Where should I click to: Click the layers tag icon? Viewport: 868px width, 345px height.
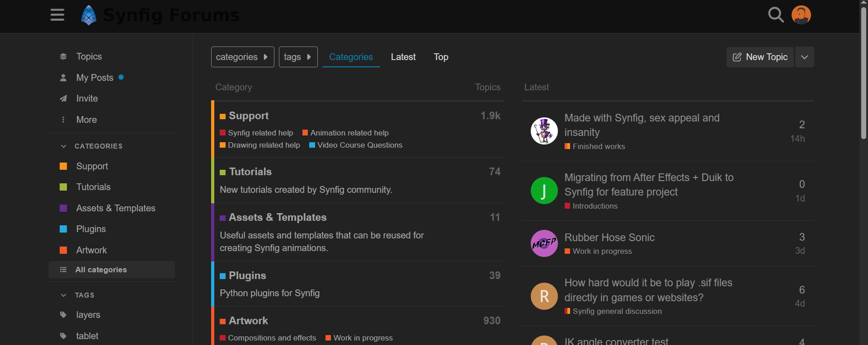click(63, 315)
